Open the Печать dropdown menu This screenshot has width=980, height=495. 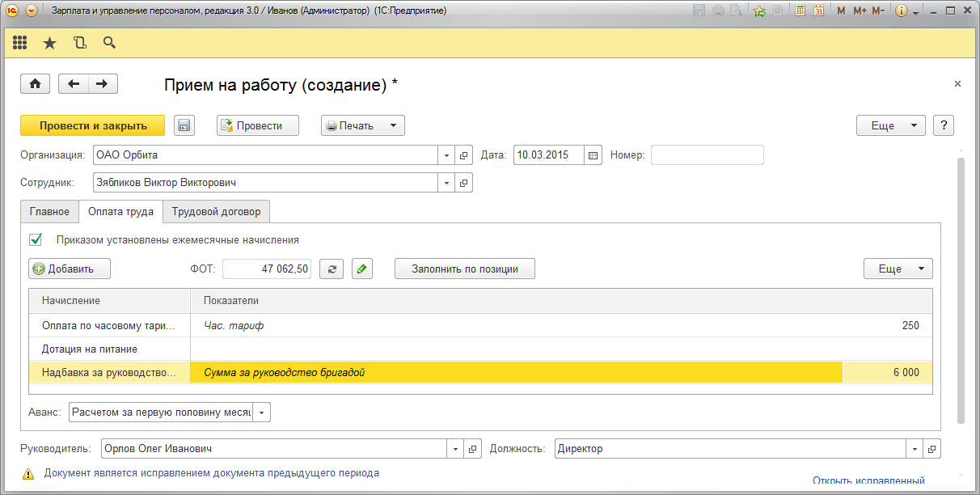point(363,125)
